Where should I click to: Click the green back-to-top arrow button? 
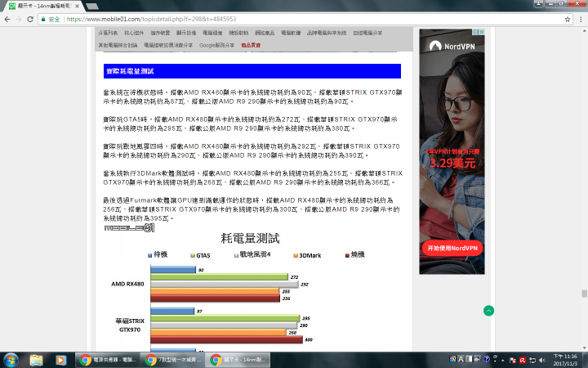coord(488,311)
